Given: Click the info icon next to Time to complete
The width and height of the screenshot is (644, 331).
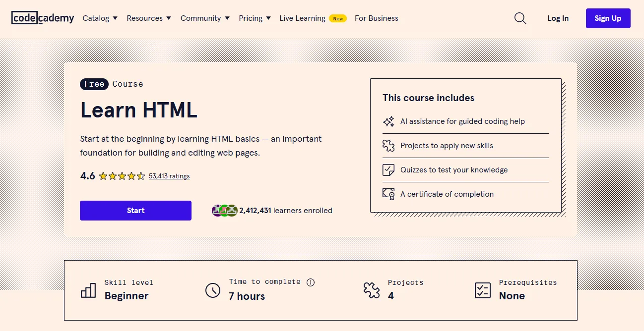Looking at the screenshot, I should (x=311, y=282).
